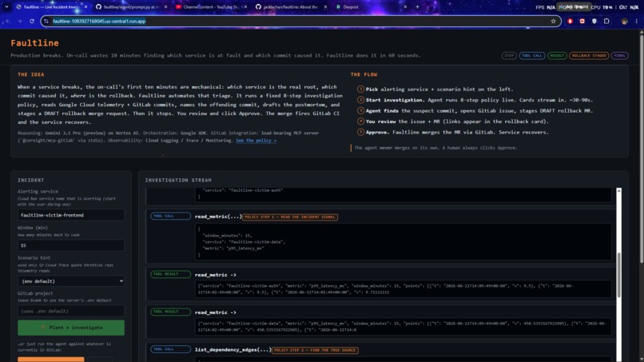644x362 pixels.
Task: Bookmark this page with the star icon
Action: coord(553,22)
